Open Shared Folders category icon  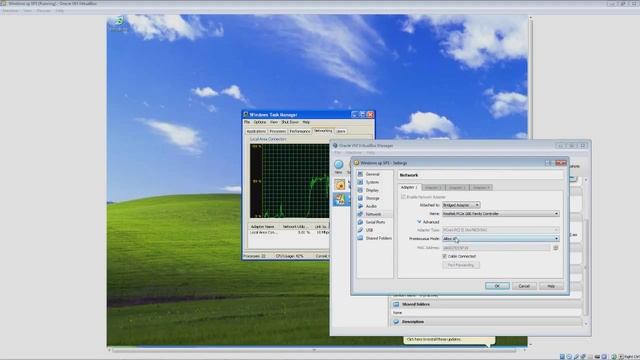[360, 238]
